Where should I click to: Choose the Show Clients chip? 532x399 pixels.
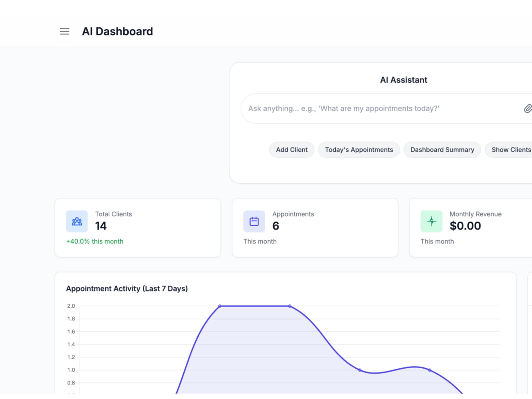pos(511,150)
